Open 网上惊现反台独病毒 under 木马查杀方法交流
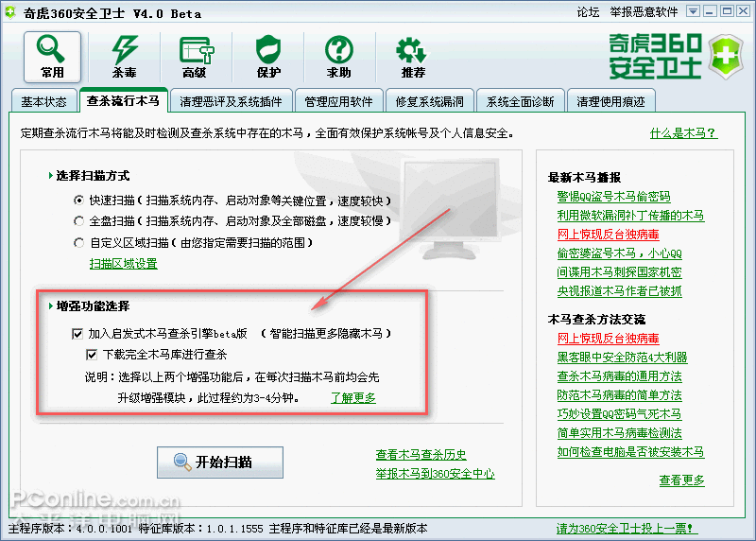756x541 pixels. tap(608, 339)
